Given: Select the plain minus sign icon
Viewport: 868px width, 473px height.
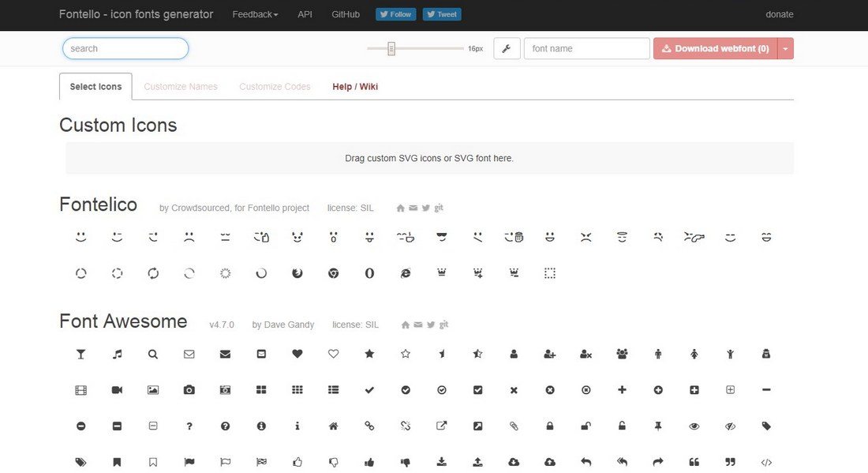Looking at the screenshot, I should point(766,390).
